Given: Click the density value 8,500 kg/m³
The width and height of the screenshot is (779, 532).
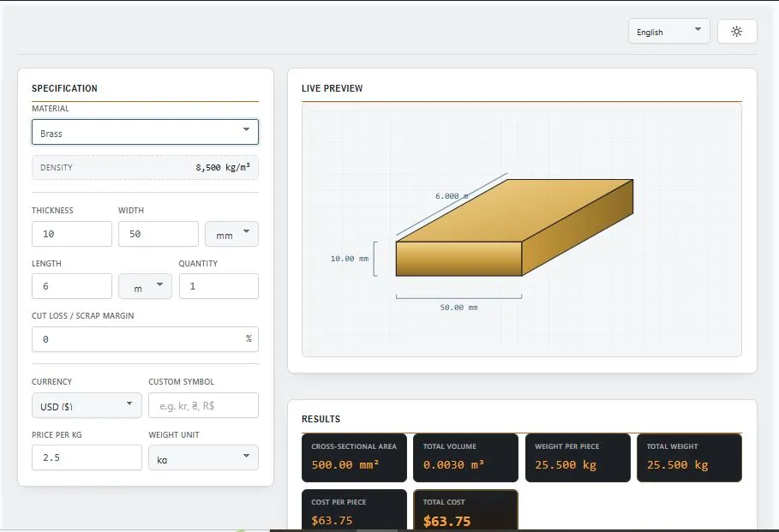Looking at the screenshot, I should click(223, 167).
